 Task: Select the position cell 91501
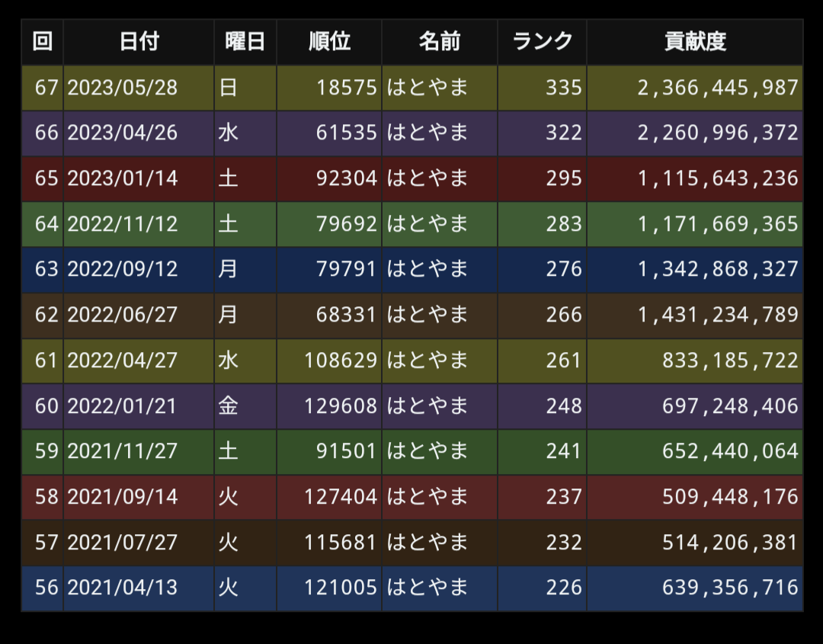(x=347, y=451)
